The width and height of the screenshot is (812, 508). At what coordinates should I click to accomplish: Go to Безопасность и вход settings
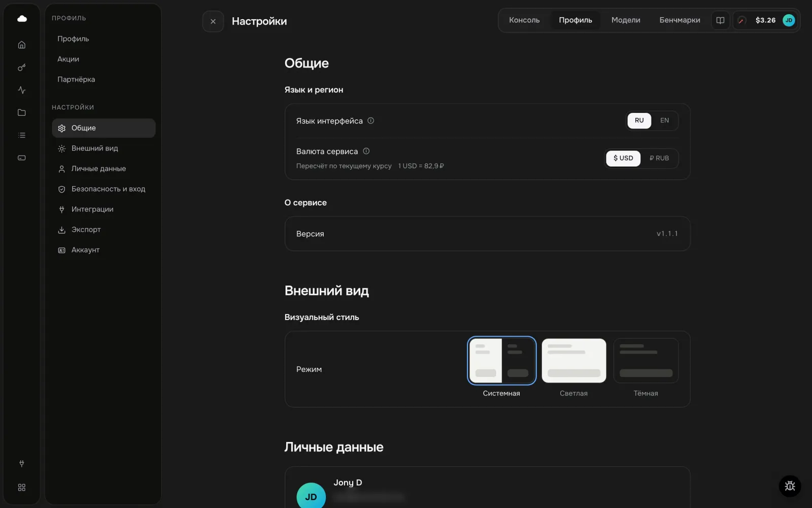coord(104,189)
